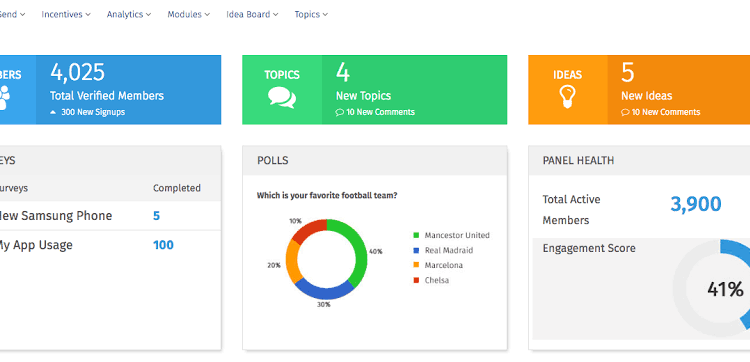750x362 pixels.
Task: Open the Topics menu in navigation bar
Action: (x=311, y=14)
